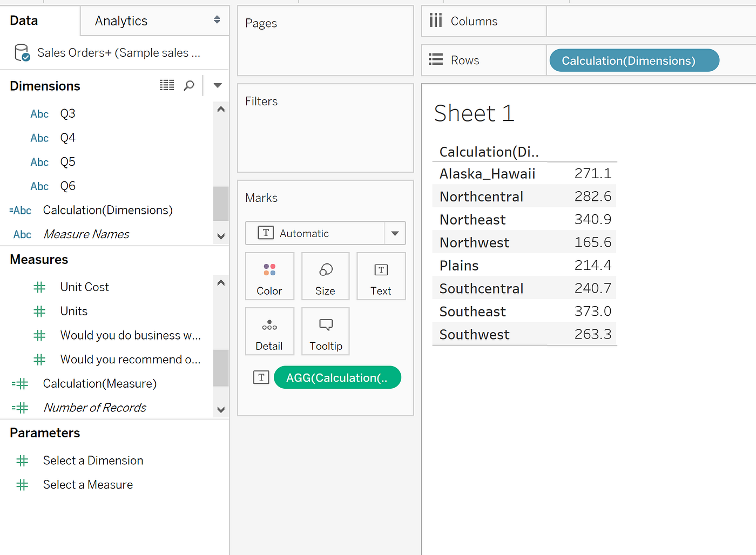Image resolution: width=756 pixels, height=555 pixels.
Task: Click the number icon beside Unit Cost
Action: (x=39, y=287)
